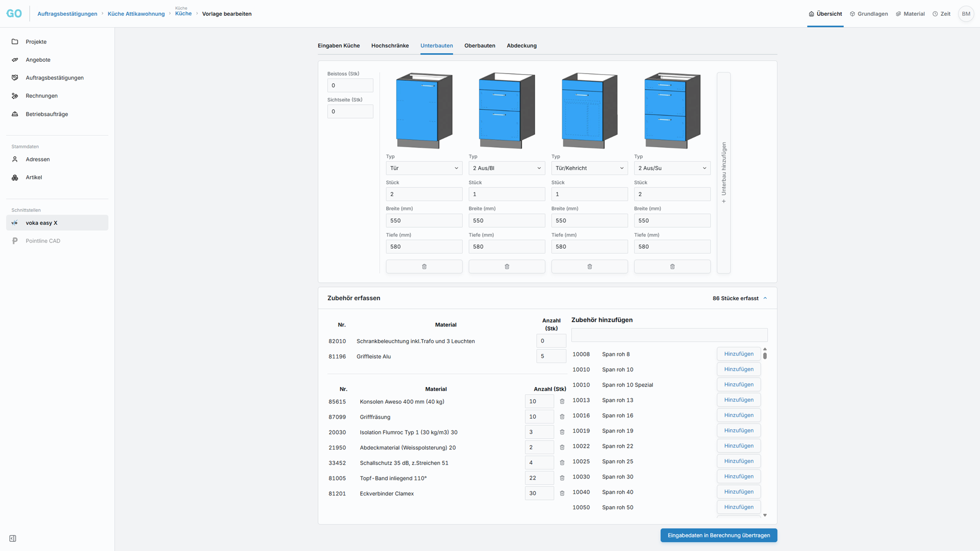Click Eingabedaten in Berechnung übertragen button

718,535
